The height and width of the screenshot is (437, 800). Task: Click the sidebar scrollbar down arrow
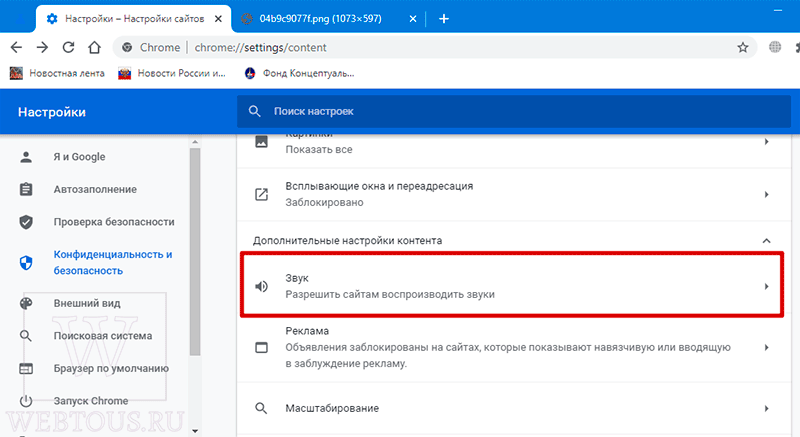point(195,431)
